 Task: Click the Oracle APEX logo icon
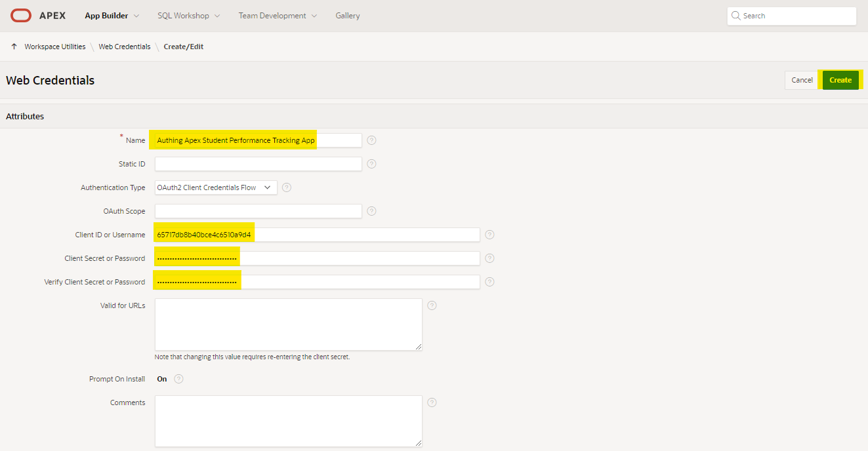(21, 16)
